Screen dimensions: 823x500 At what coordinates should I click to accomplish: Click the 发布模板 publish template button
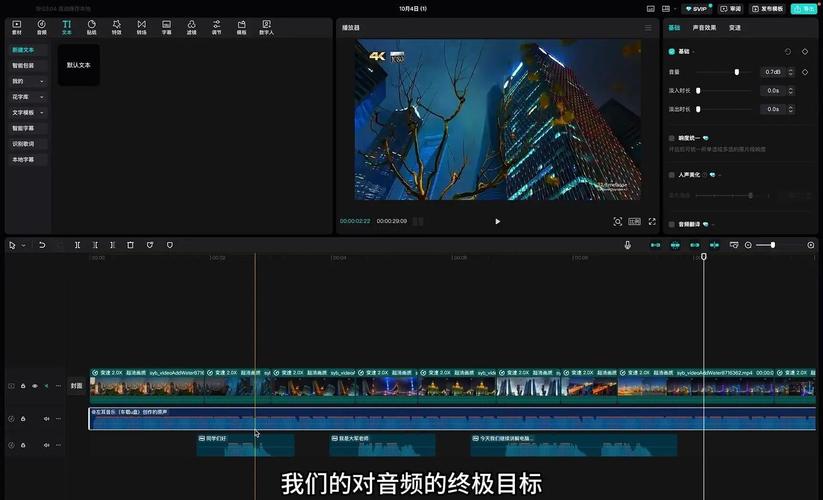click(x=767, y=9)
